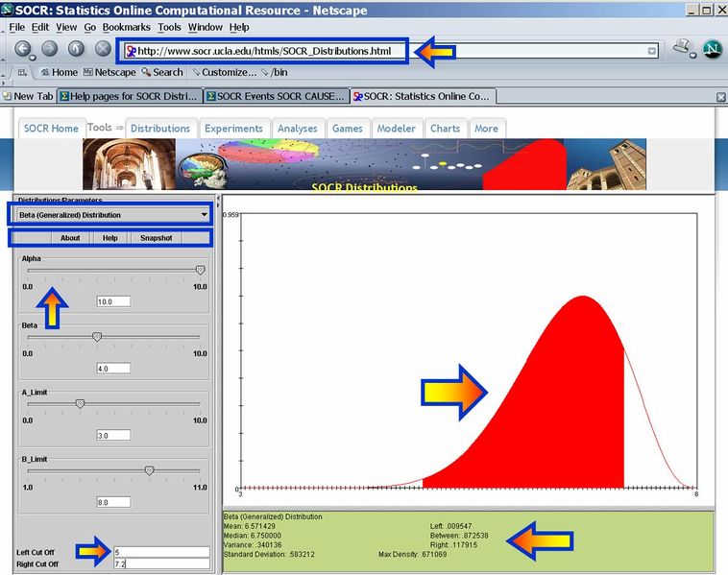728x575 pixels.
Task: Select the SOCR: Statistics Online Co... tab
Action: point(423,97)
